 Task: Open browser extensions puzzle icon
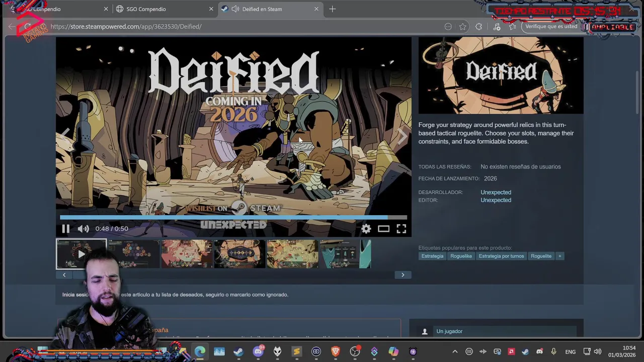[x=479, y=27]
